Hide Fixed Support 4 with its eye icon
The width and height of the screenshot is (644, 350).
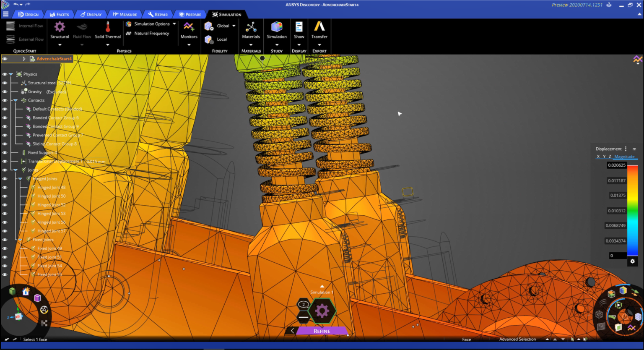pos(4,152)
